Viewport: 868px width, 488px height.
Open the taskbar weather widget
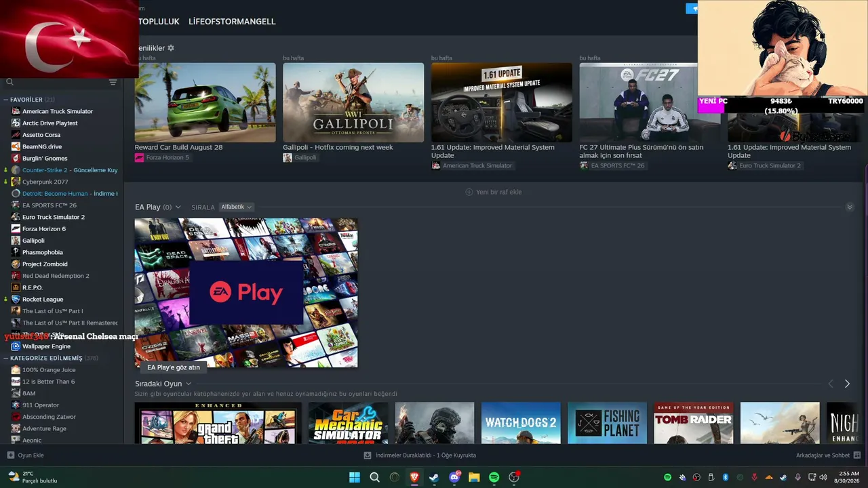(33, 477)
